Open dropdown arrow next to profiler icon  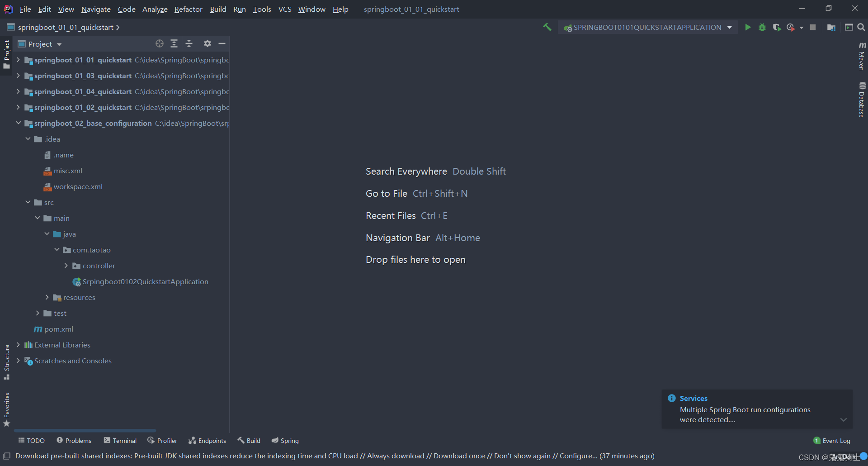[x=802, y=28]
